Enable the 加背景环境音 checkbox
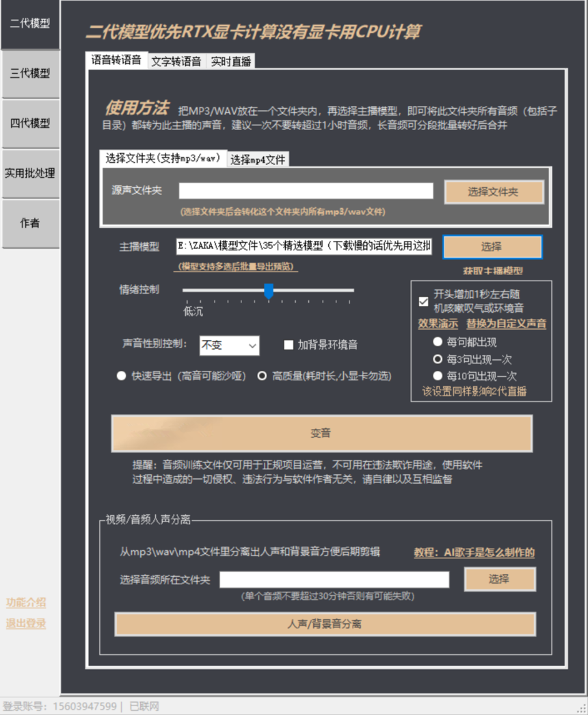This screenshot has height=715, width=588. (289, 346)
